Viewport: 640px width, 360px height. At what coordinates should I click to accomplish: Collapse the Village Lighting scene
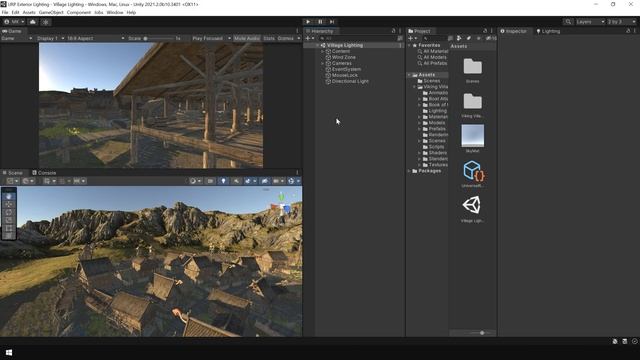318,45
